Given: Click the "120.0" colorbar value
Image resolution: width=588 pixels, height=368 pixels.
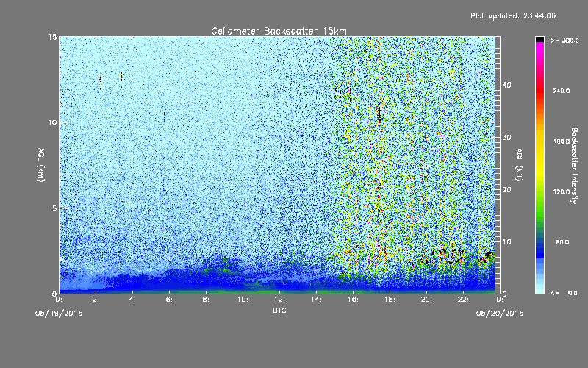Looking at the screenshot, I should 562,192.
